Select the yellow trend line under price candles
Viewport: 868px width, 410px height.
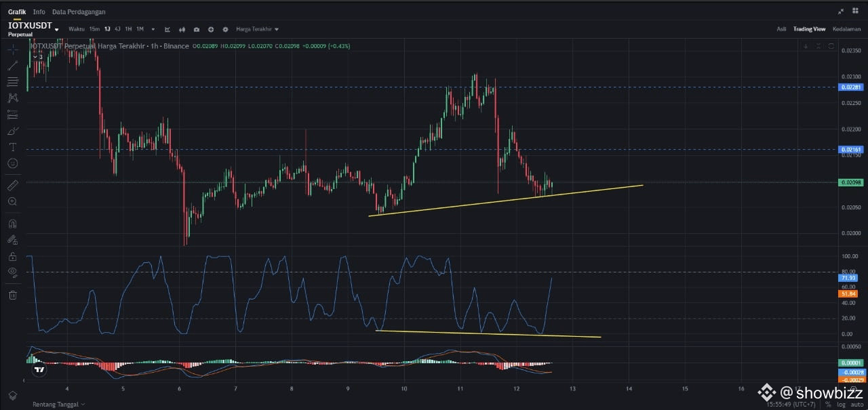pos(505,200)
